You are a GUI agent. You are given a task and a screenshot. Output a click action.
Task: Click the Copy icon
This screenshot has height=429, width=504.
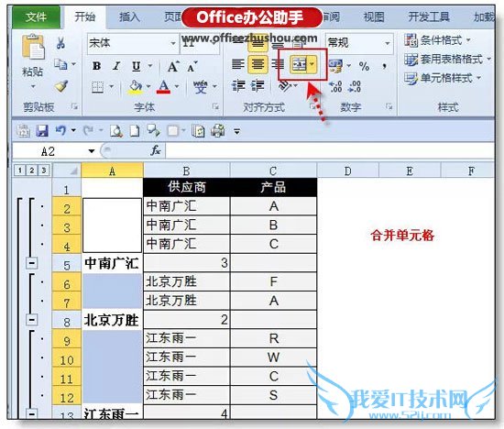click(60, 64)
